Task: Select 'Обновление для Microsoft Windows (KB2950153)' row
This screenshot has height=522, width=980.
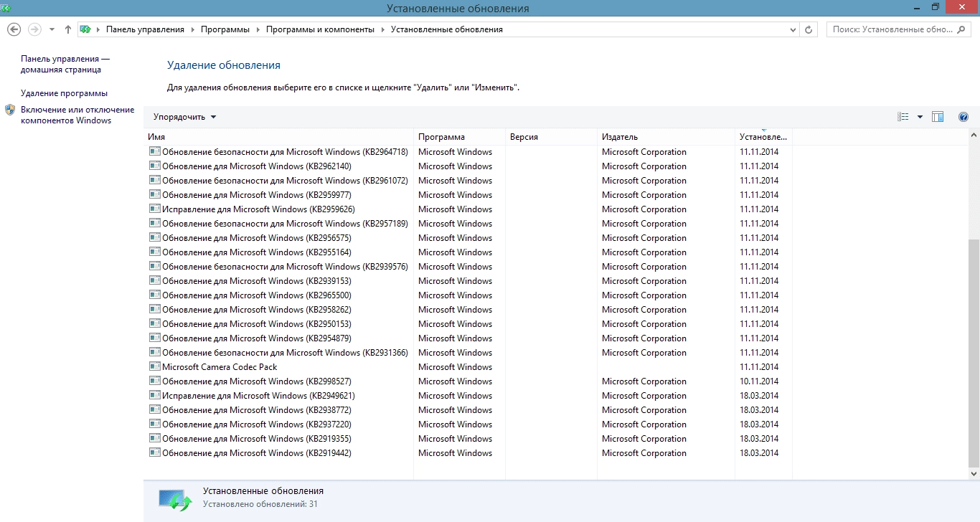Action: [x=468, y=324]
